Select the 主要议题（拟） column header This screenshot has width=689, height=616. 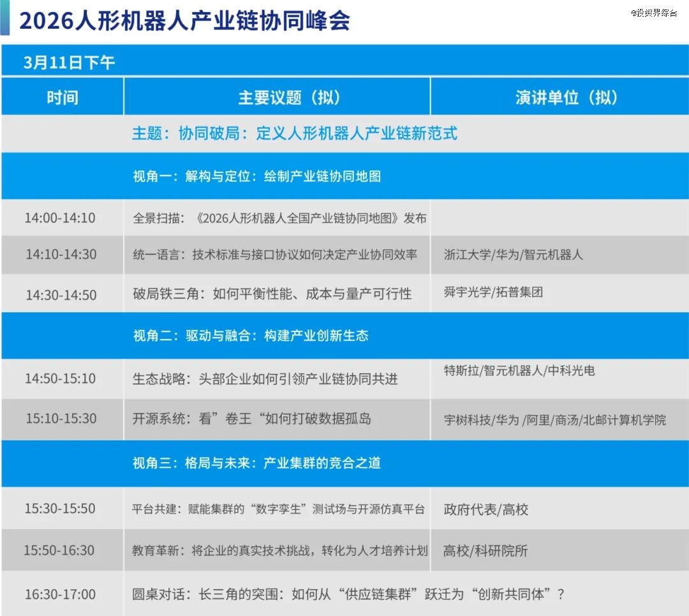pyautogui.click(x=289, y=97)
